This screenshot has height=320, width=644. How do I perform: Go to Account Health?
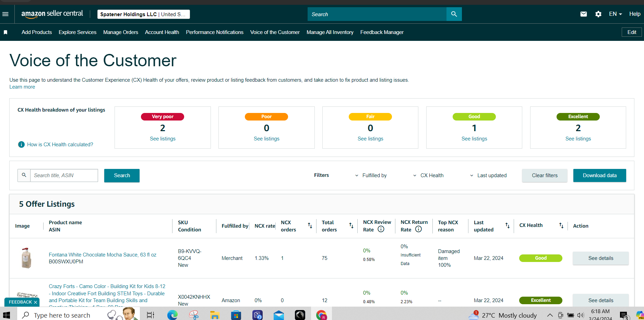(x=162, y=32)
